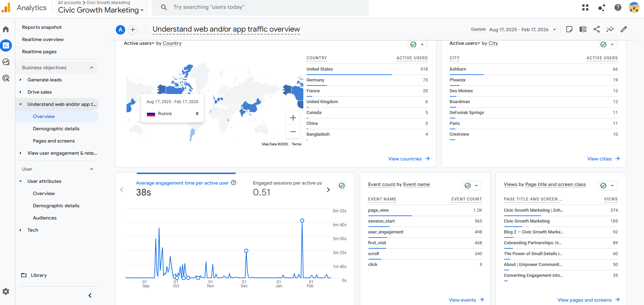Click the United States row in country table
Image resolution: width=644 pixels, height=305 pixels.
(x=367, y=69)
